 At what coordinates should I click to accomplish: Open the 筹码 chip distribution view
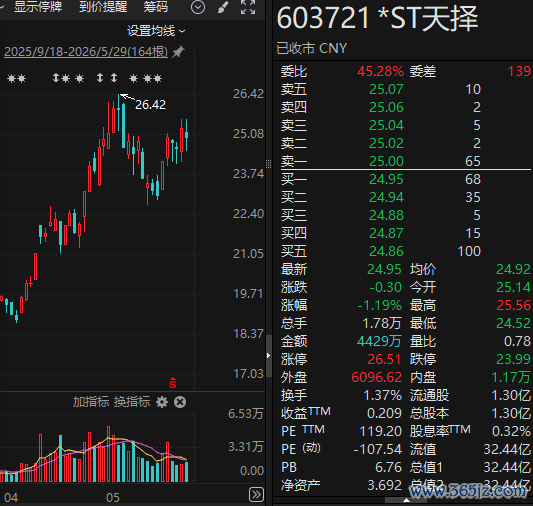155,6
